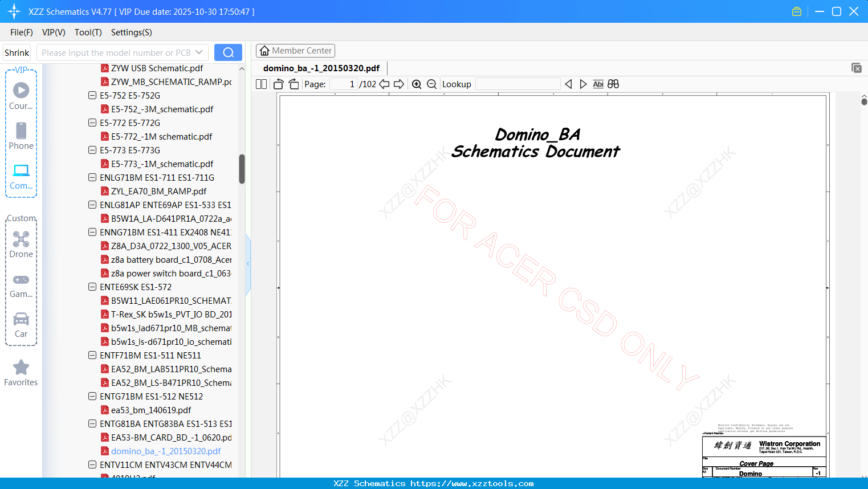The height and width of the screenshot is (489, 868).
Task: Open PDF icon of E5-752_-3M_schematic.pdf
Action: pos(105,109)
